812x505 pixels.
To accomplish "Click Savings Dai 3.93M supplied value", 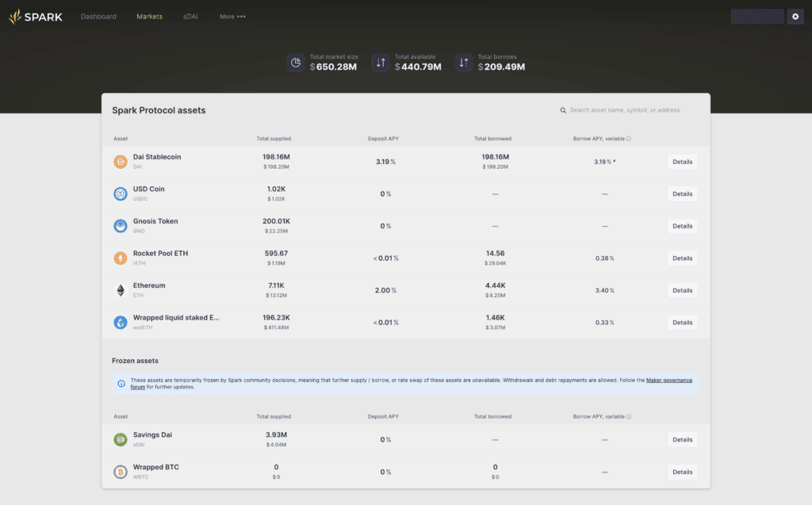I will pos(276,435).
